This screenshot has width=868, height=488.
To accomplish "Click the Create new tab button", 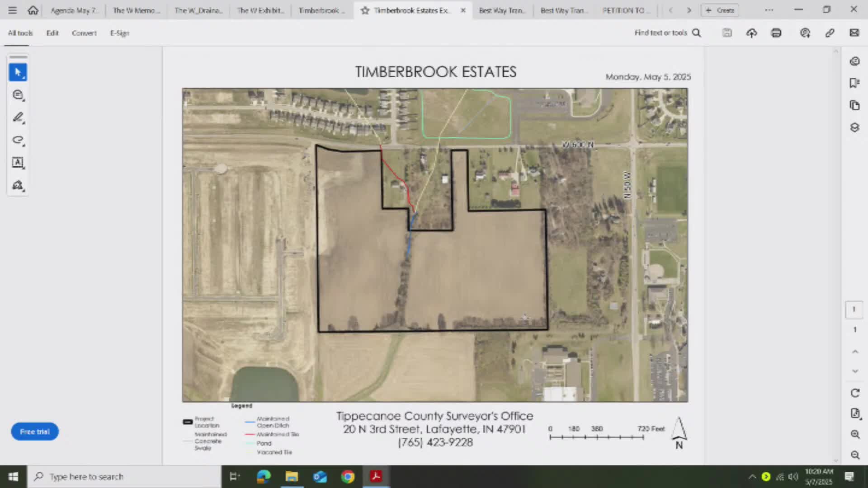I will [x=720, y=10].
